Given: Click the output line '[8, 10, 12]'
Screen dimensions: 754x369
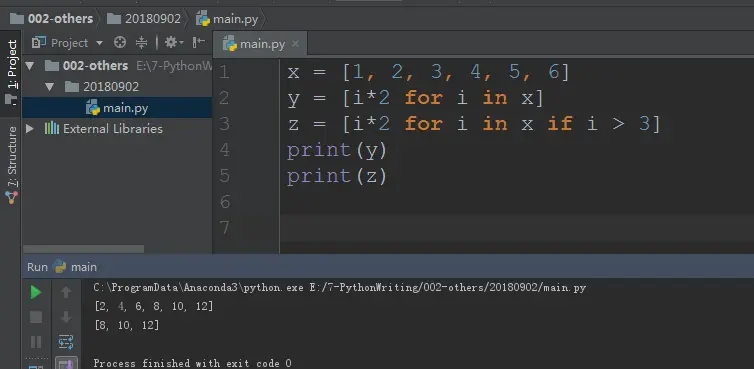Looking at the screenshot, I should coord(126,326).
